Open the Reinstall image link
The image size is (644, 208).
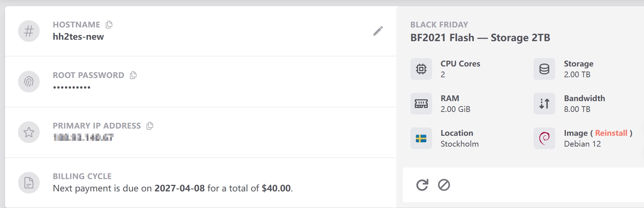[x=611, y=133]
